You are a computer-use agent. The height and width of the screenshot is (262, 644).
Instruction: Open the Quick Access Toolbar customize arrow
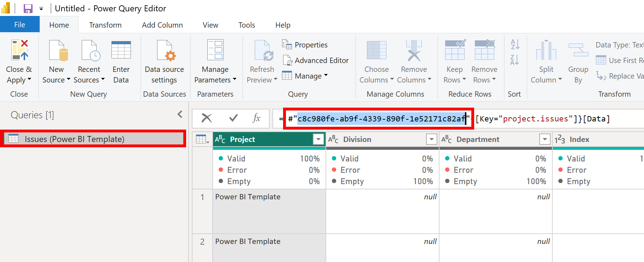pos(41,9)
